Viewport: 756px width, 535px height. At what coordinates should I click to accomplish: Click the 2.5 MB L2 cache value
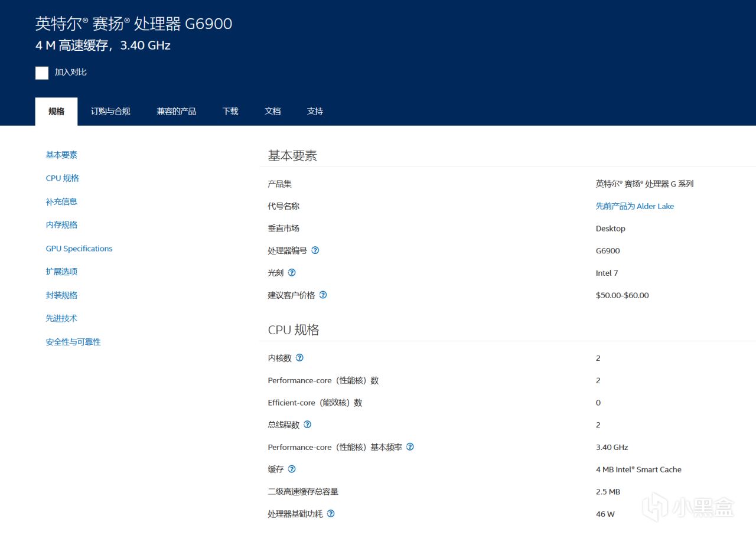pos(608,492)
